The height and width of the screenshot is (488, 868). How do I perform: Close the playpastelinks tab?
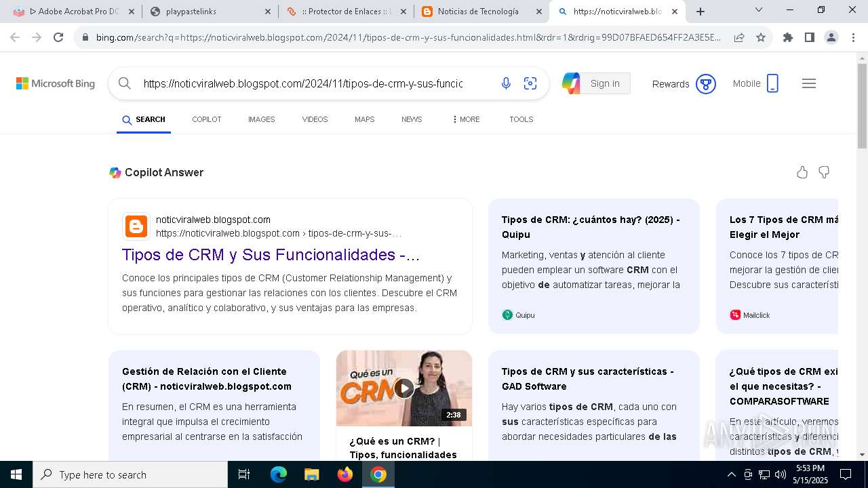click(267, 12)
